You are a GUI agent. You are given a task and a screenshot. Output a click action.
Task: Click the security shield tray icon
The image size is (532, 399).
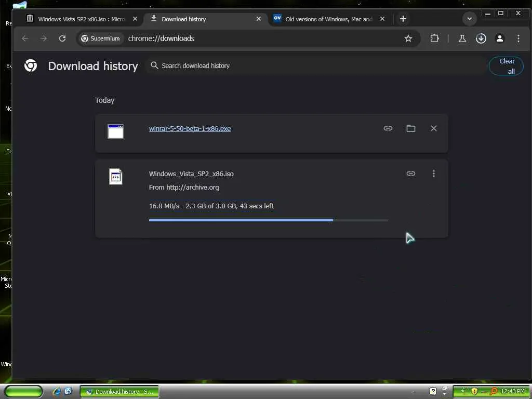coord(474,392)
